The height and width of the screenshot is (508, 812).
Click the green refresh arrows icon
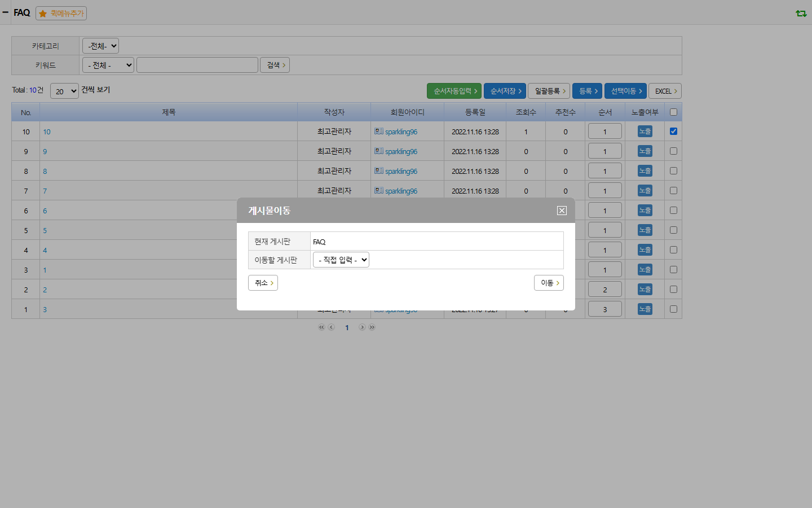[801, 13]
